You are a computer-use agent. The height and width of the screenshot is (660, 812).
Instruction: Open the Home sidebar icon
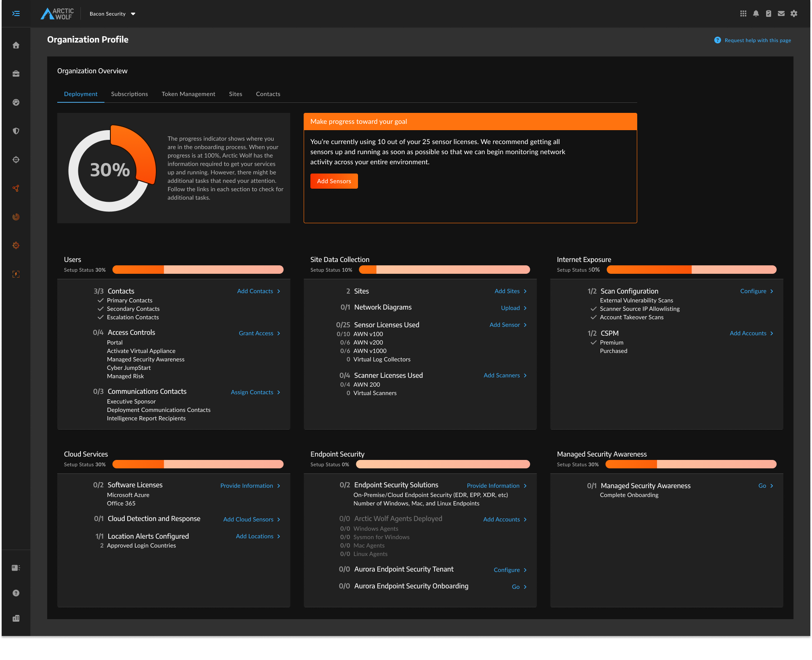[16, 45]
